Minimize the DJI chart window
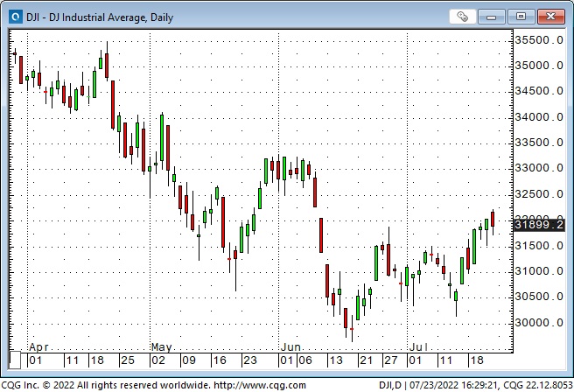 pos(491,17)
